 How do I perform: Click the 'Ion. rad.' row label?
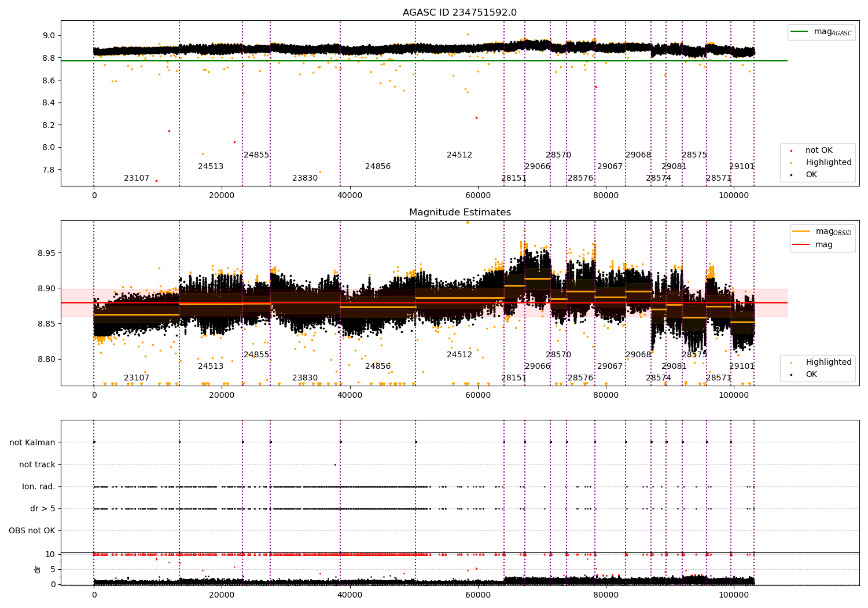[39, 486]
